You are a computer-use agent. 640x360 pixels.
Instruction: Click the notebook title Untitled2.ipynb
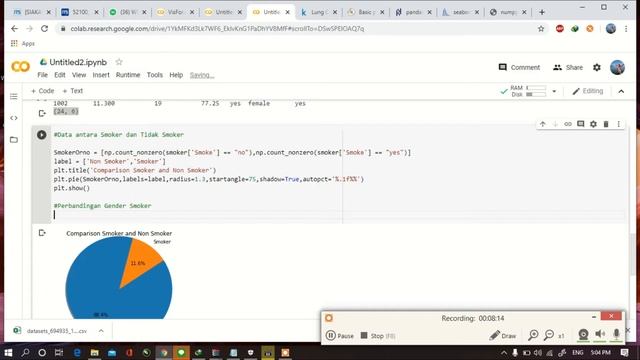(x=78, y=62)
